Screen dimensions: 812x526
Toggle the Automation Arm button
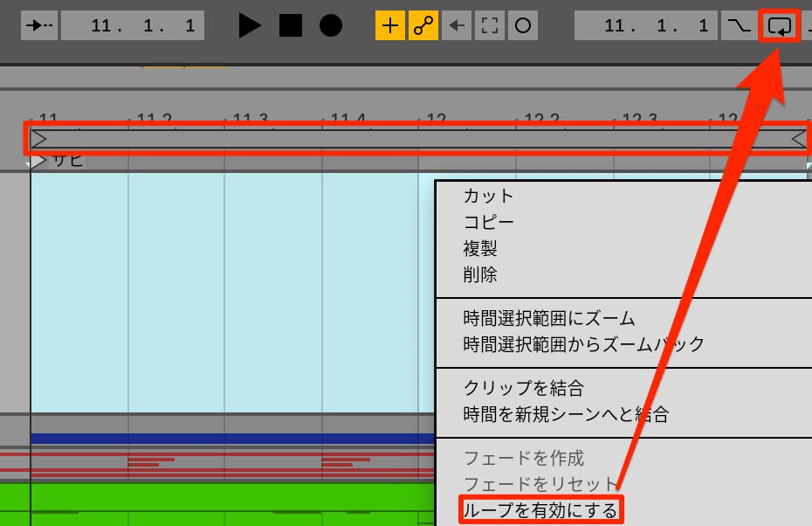pyautogui.click(x=423, y=25)
